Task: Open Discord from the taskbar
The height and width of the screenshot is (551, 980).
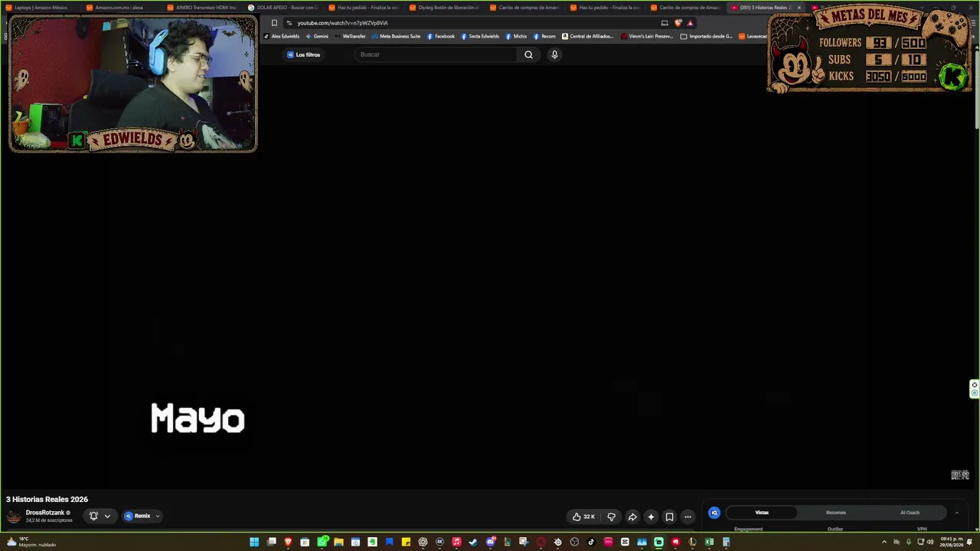Action: coord(490,543)
